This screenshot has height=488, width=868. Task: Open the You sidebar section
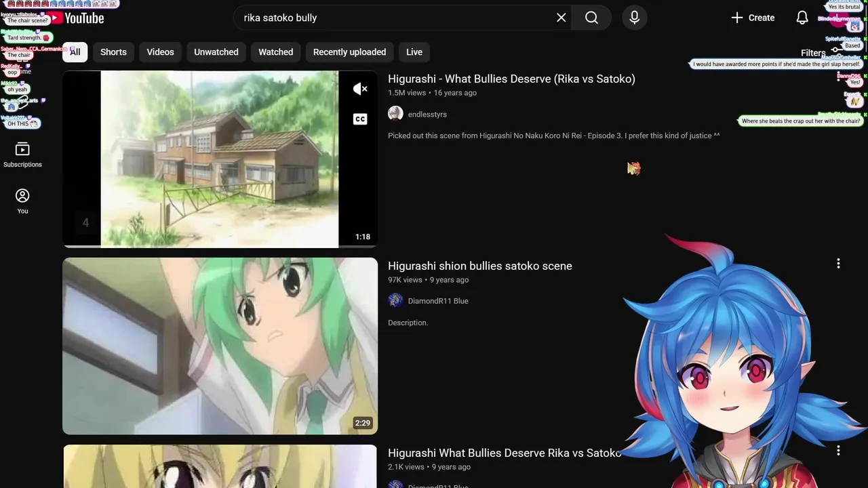coord(22,201)
